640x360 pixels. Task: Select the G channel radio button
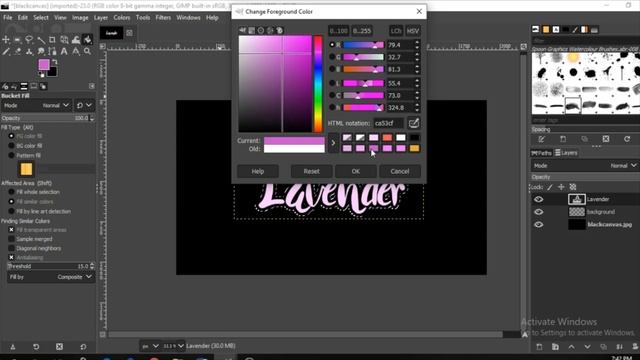[x=332, y=57]
